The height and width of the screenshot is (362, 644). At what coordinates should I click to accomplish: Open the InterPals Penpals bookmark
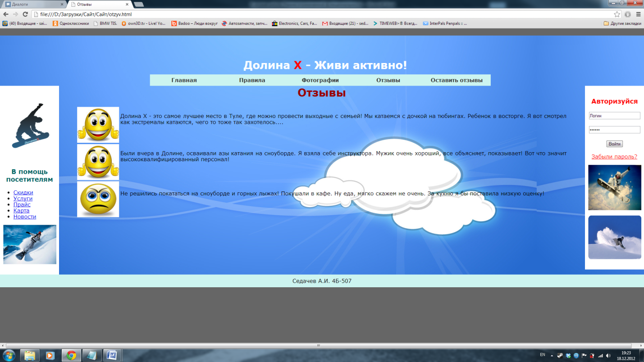[x=445, y=23]
